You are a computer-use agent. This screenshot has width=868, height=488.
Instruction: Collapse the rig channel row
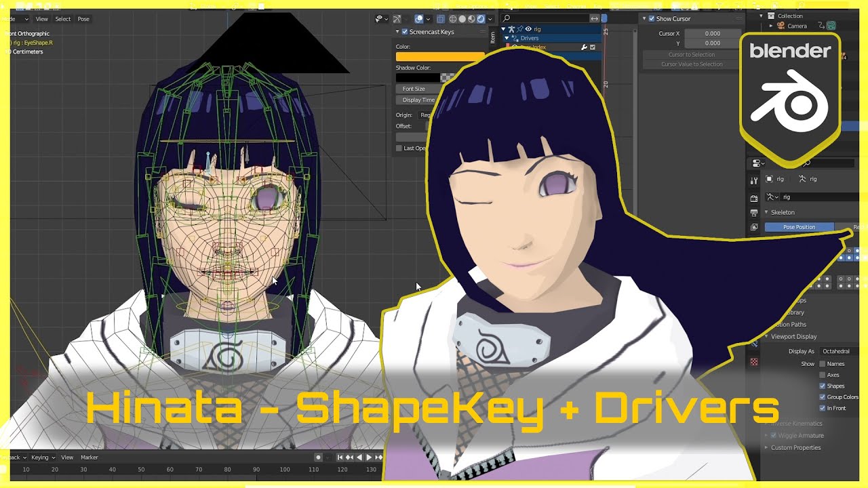click(504, 29)
